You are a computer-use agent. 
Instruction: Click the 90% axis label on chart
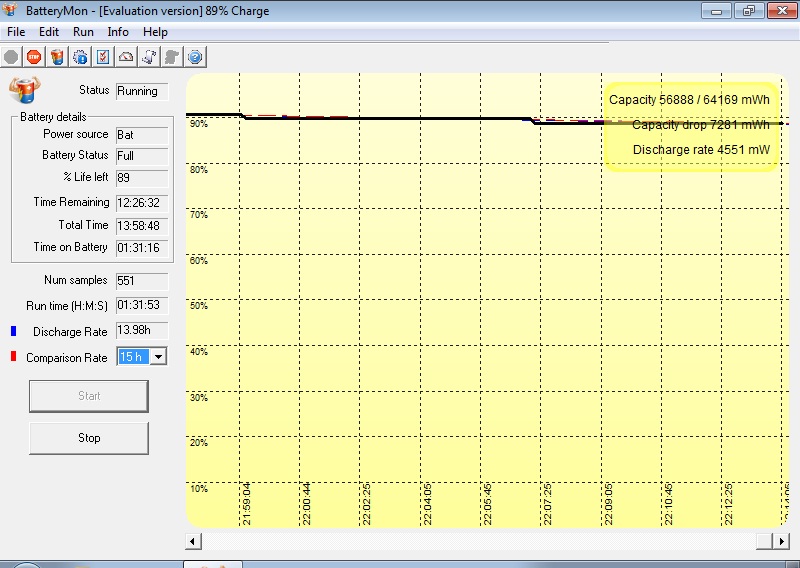(x=198, y=124)
